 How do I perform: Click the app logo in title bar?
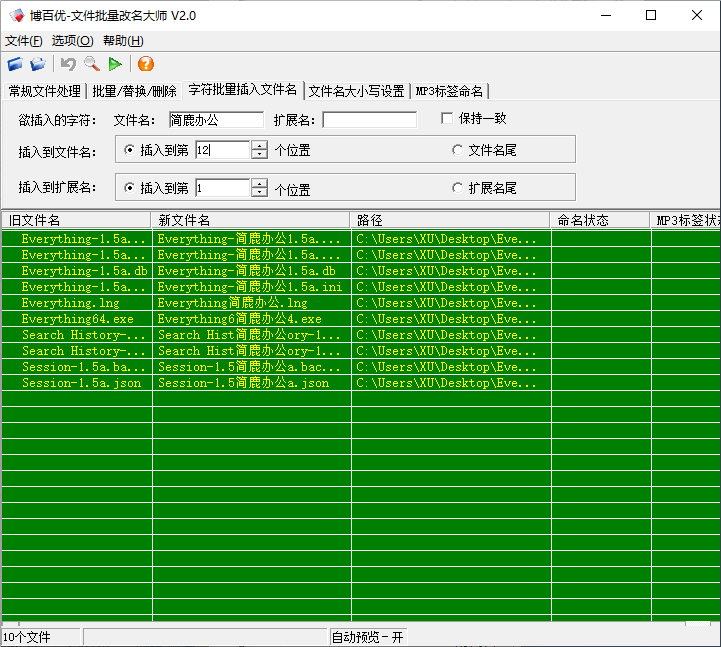17,16
